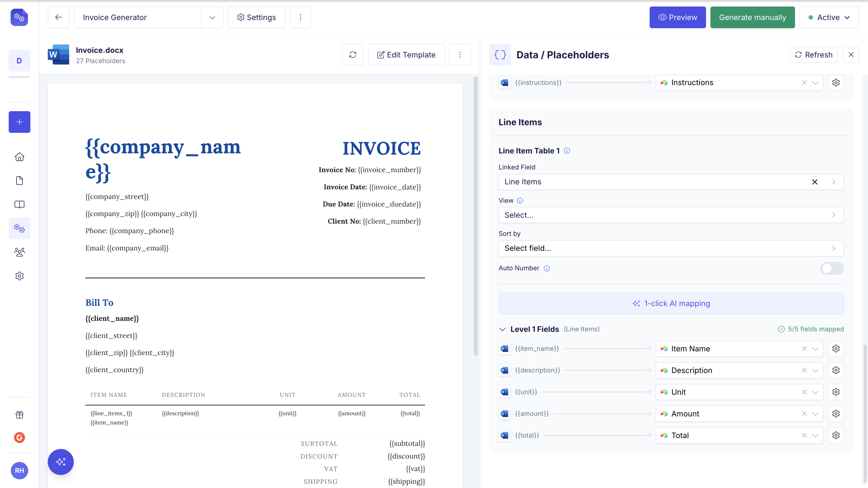Open documents page icon in sidebar
The height and width of the screenshot is (488, 868).
pyautogui.click(x=19, y=181)
